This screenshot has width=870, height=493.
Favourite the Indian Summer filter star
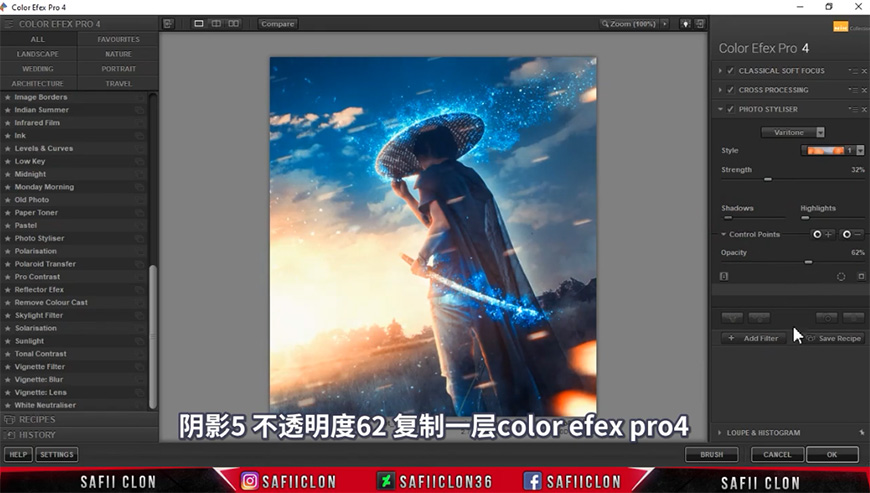click(x=8, y=110)
